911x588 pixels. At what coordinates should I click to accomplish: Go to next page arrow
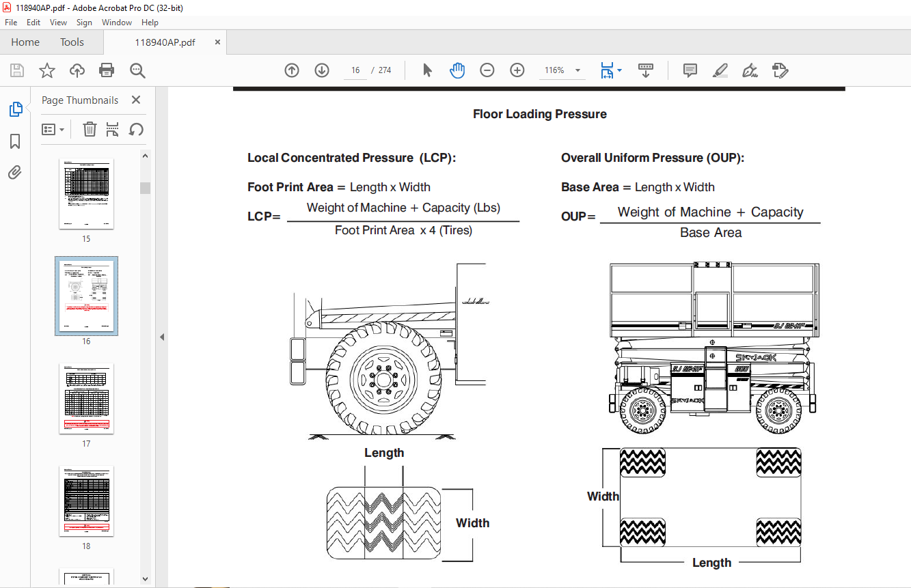(322, 70)
